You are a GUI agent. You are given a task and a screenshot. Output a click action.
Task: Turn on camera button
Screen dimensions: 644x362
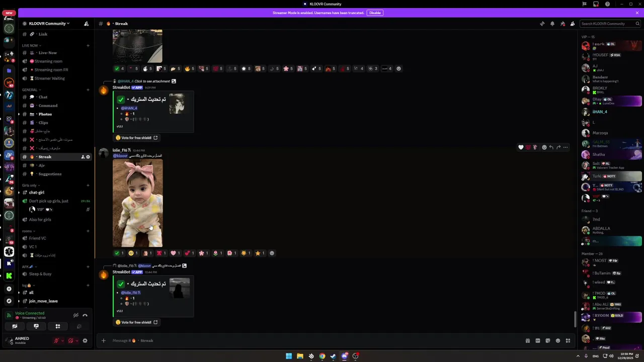click(x=15, y=326)
